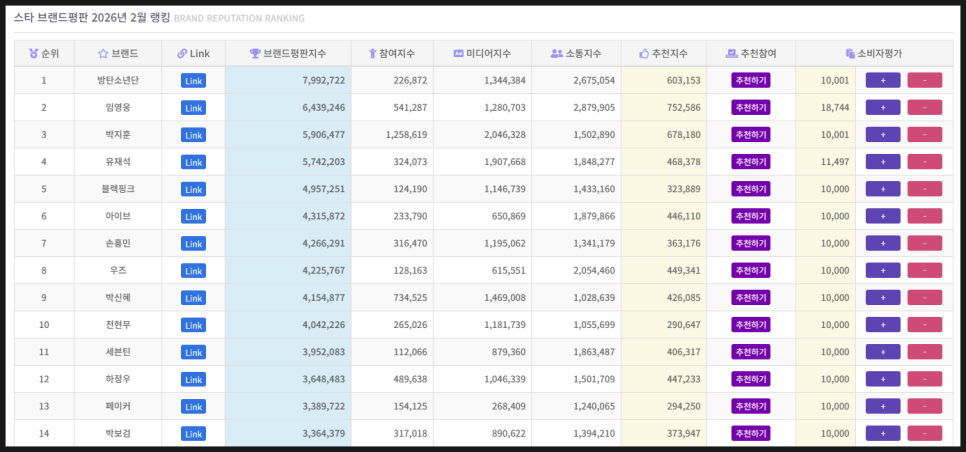
Task: Recommend 전현무 with 추천하기 button
Action: click(x=751, y=325)
